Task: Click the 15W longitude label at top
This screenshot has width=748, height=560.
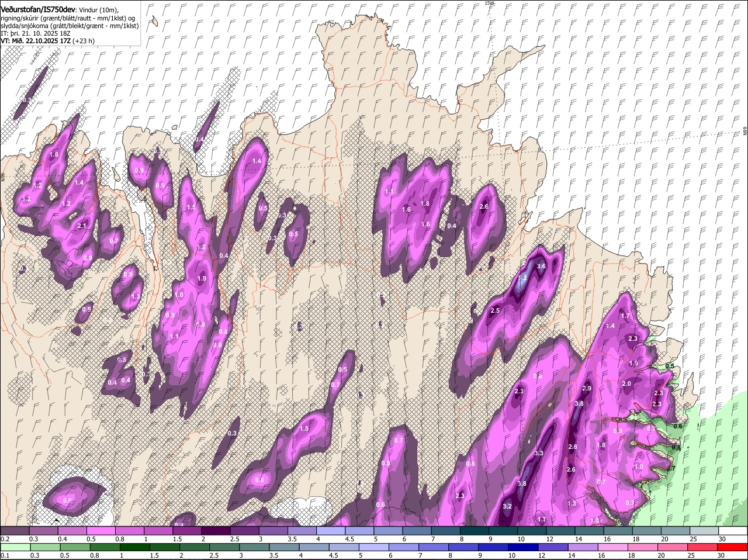Action: [489, 3]
